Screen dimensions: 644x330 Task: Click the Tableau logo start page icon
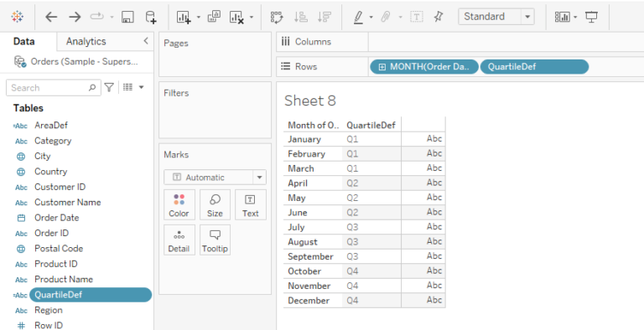pyautogui.click(x=18, y=17)
